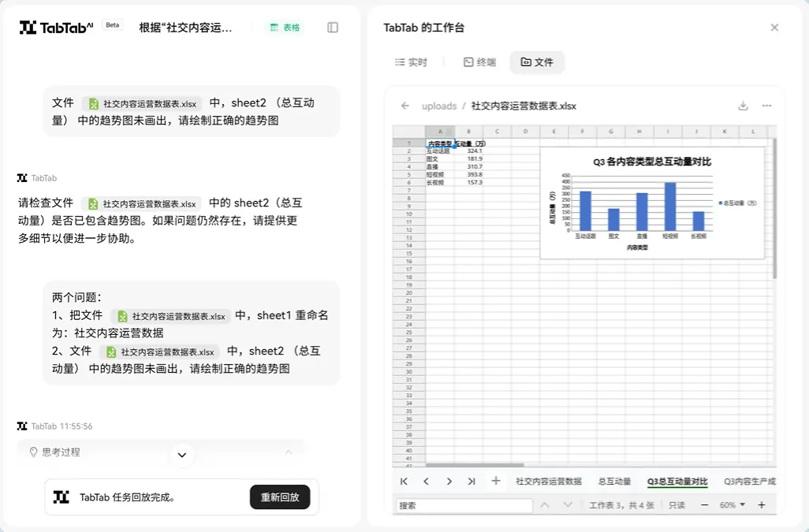Click the conversation title 根据“社交内容运...
Viewport: 809px width, 532px height.
click(186, 28)
